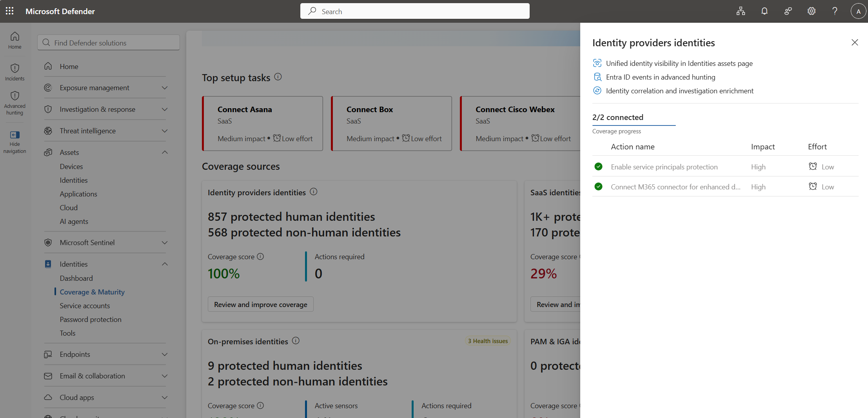Expand Investigation & response chevron
Screen dimensions: 868x418
tap(165, 109)
